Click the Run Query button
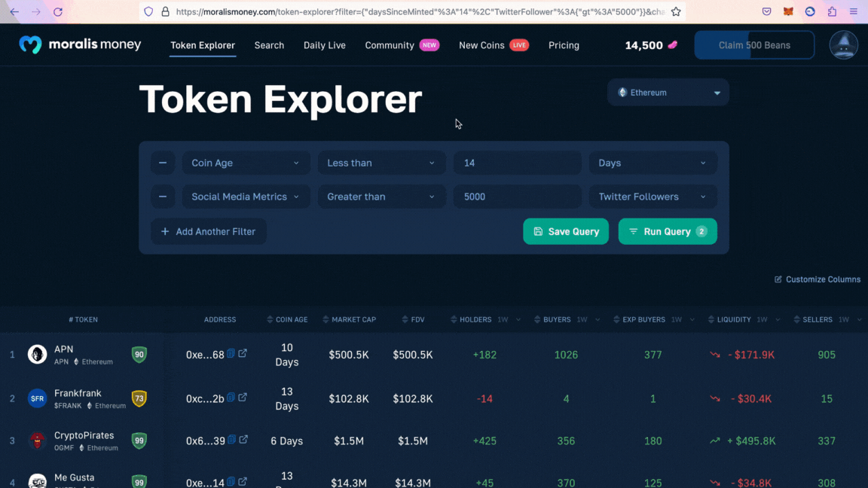This screenshot has height=488, width=868. pyautogui.click(x=668, y=231)
